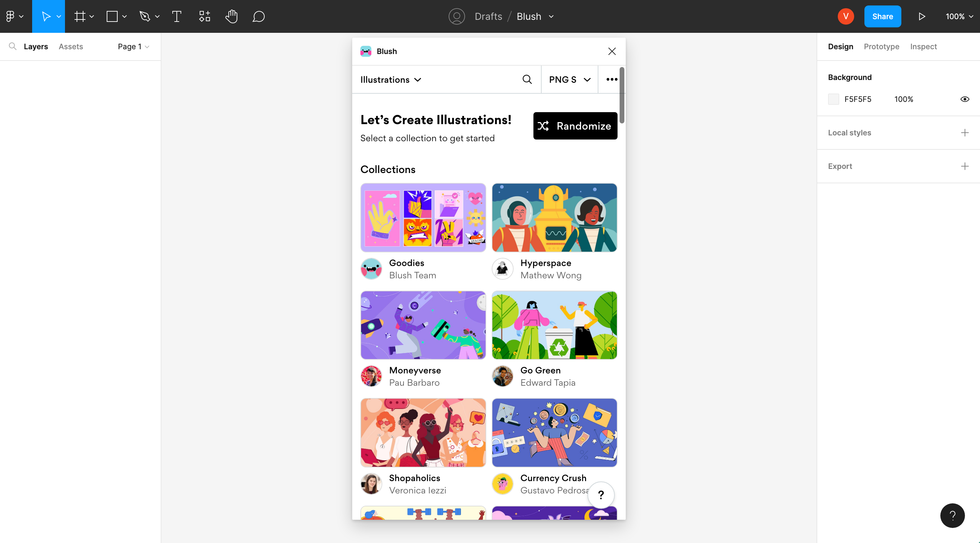Expand PNG S format dropdown
This screenshot has height=543, width=980.
(570, 80)
